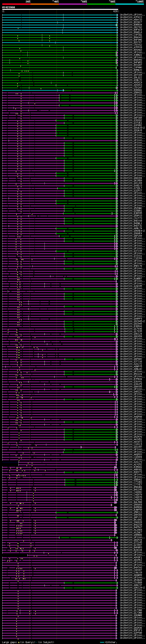The width and height of the screenshot is (146, 644).
Task: Select the UniRef100_B9HDQ1 label
Action: pos(131,90)
